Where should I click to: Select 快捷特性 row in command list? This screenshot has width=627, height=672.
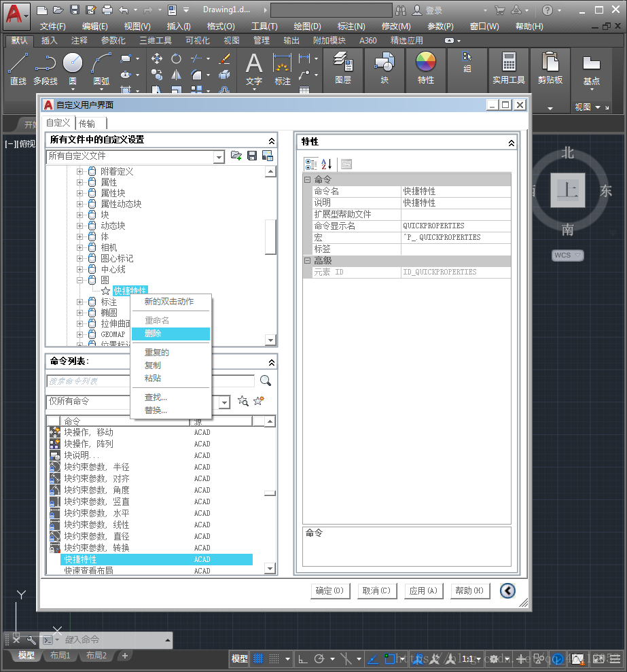point(156,559)
